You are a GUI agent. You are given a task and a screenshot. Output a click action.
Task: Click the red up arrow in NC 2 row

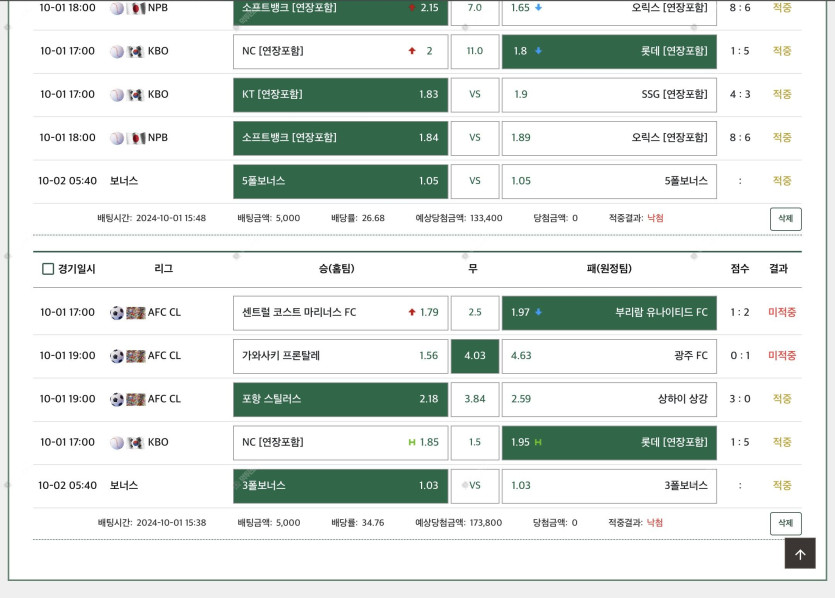tap(412, 51)
